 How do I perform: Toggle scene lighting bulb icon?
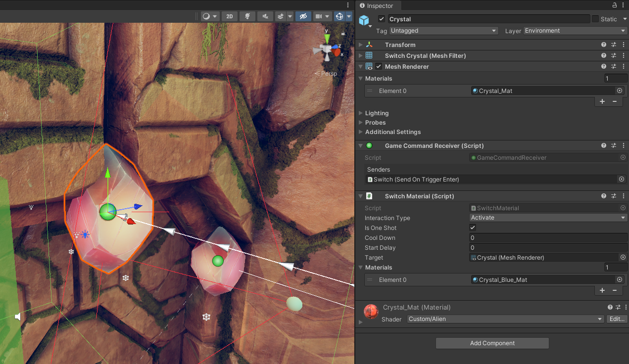coord(247,16)
